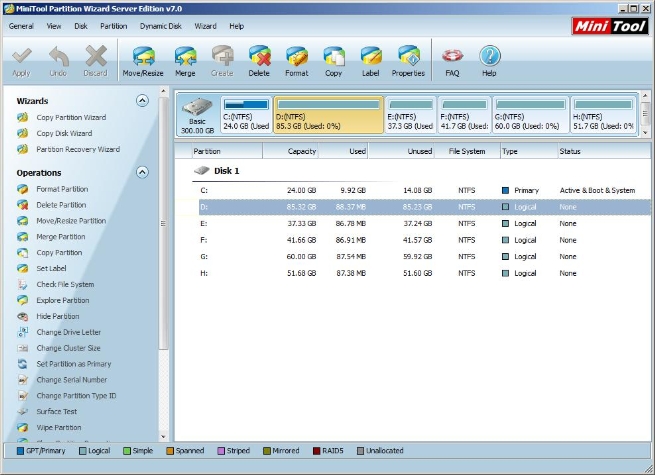This screenshot has width=655, height=475.
Task: Select the E: partition row
Action: pos(424,224)
